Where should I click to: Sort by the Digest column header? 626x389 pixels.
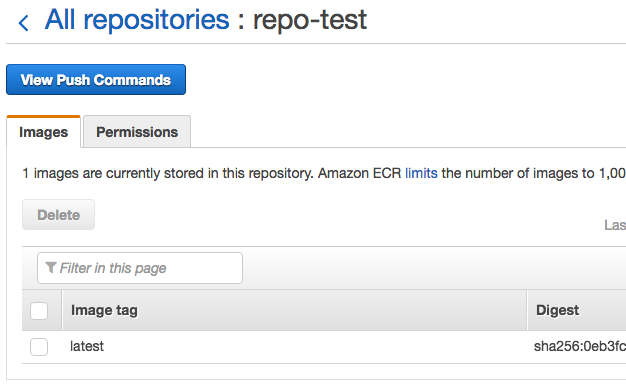pyautogui.click(x=557, y=310)
